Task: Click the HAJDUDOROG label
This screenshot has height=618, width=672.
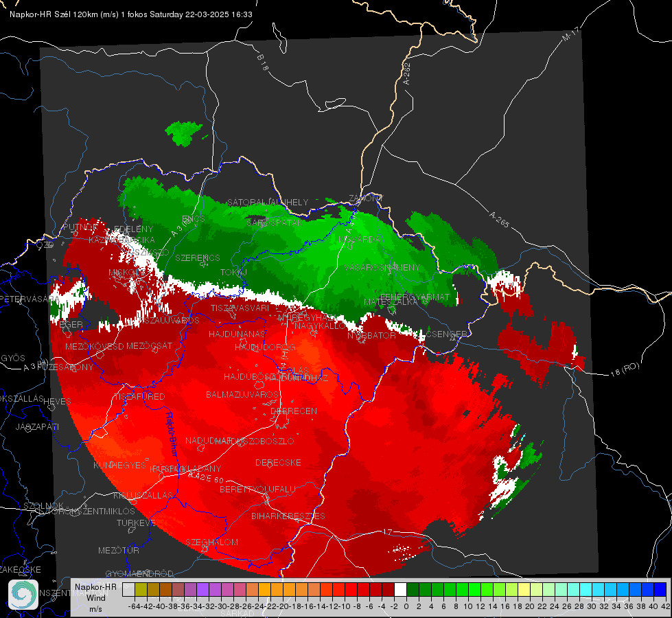Action: tap(265, 347)
